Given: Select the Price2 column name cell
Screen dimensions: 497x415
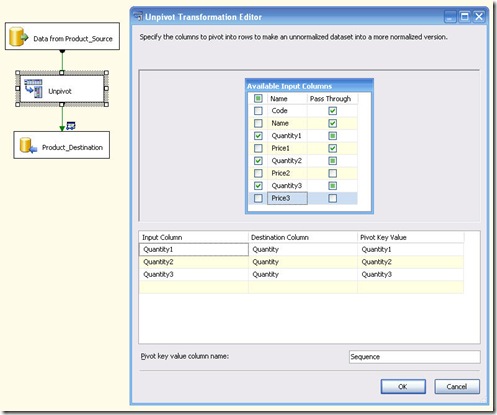Looking at the screenshot, I should [x=287, y=173].
